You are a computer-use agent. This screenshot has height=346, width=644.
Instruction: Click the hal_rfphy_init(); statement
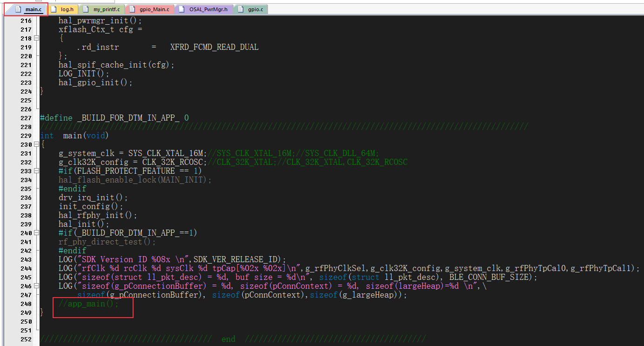[x=98, y=215]
